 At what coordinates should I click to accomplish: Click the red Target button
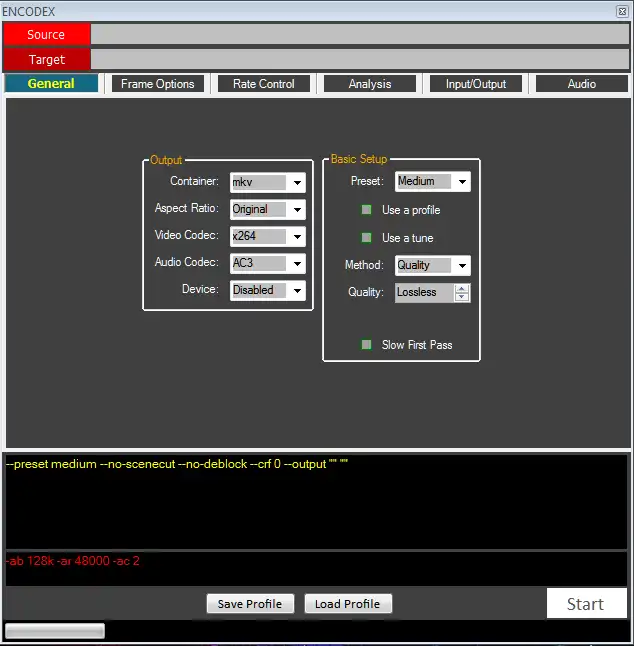[47, 59]
